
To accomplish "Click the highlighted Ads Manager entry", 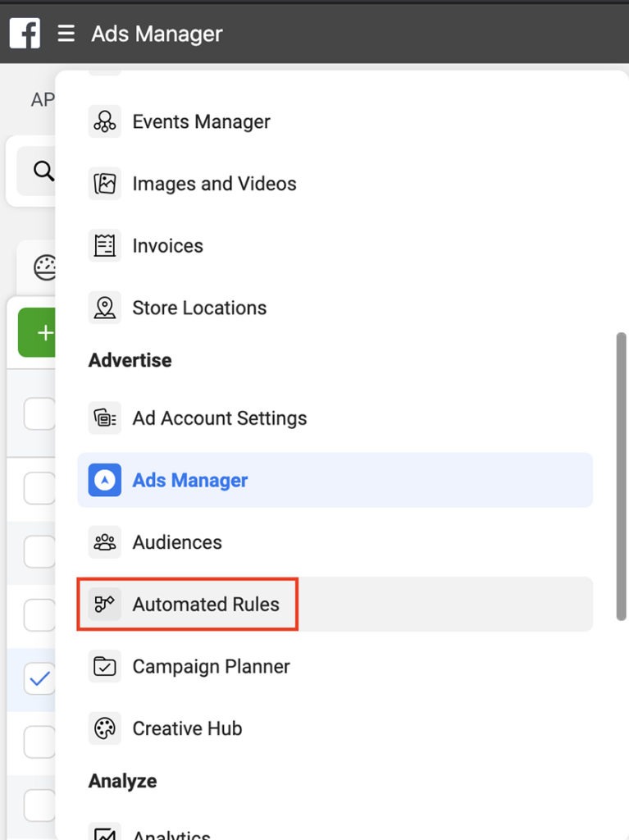I will (x=189, y=480).
